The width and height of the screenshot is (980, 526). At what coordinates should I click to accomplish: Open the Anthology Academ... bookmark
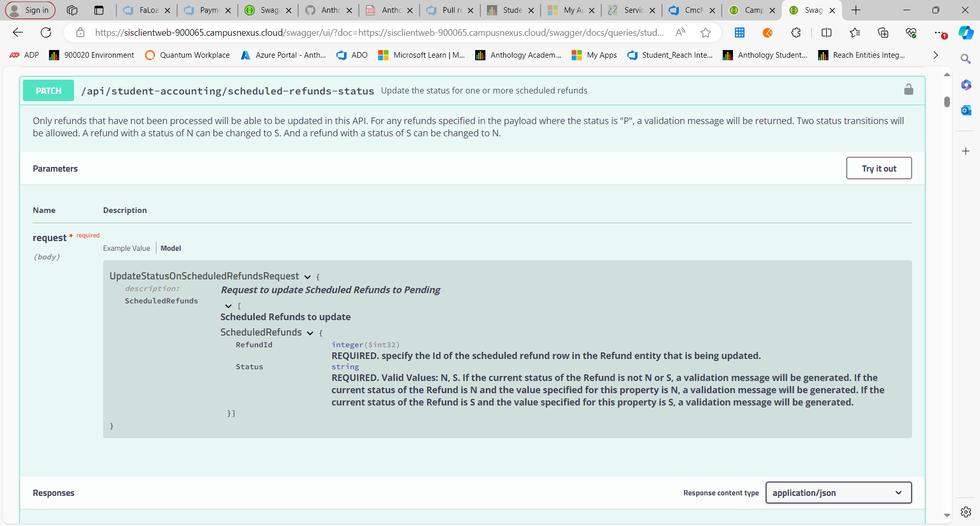(x=518, y=55)
